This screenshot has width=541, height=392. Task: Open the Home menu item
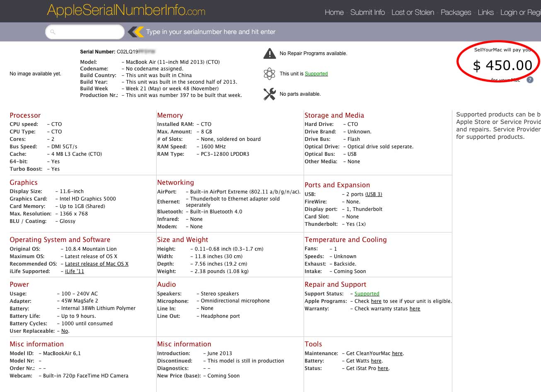tap(334, 12)
